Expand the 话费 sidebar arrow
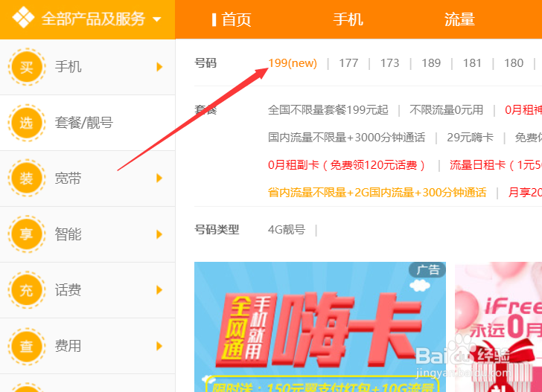542x392 pixels. (x=159, y=290)
